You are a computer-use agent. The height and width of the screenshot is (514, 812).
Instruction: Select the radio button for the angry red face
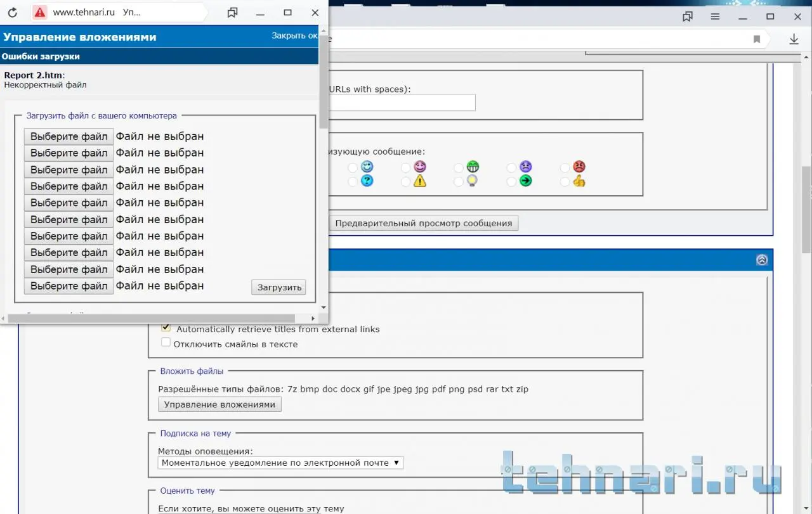565,168
